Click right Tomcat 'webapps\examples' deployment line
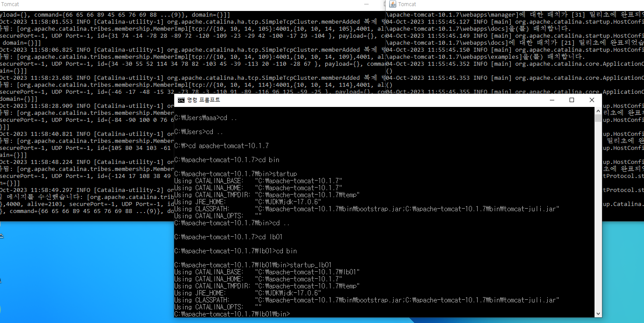The width and height of the screenshot is (644, 323). (x=485, y=57)
